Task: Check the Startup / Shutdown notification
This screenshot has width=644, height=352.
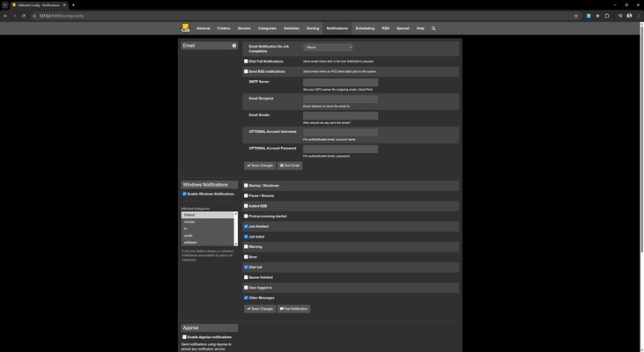Action: pyautogui.click(x=246, y=186)
